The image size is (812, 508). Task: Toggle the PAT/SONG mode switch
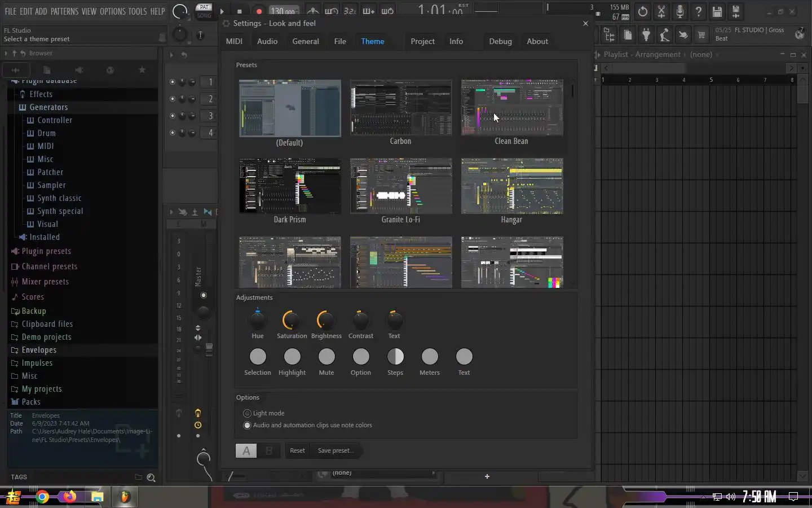(204, 11)
